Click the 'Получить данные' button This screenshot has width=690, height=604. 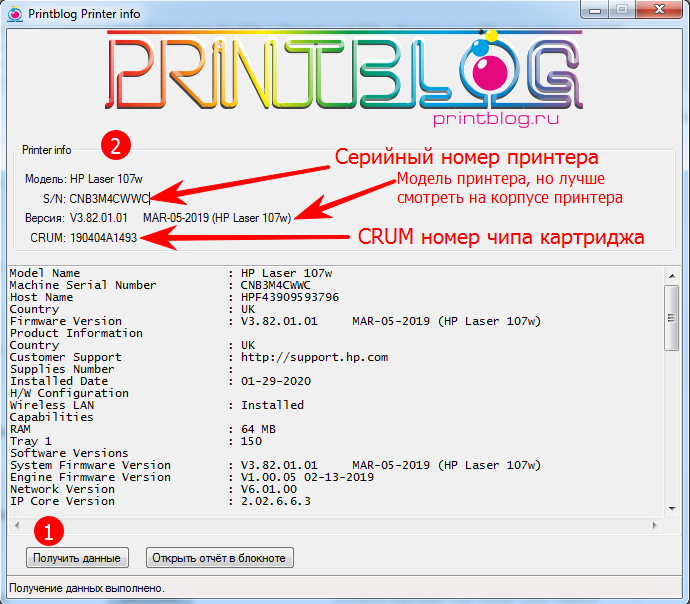click(77, 558)
